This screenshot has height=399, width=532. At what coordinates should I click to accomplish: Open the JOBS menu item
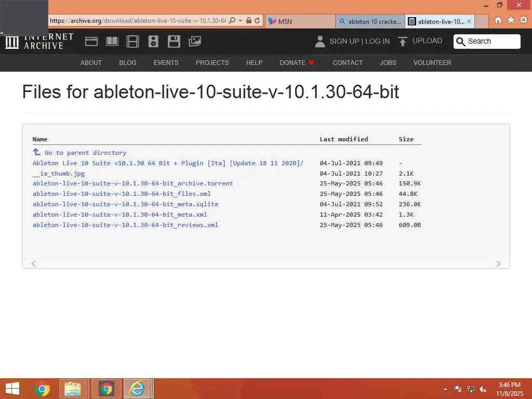pyautogui.click(x=388, y=63)
